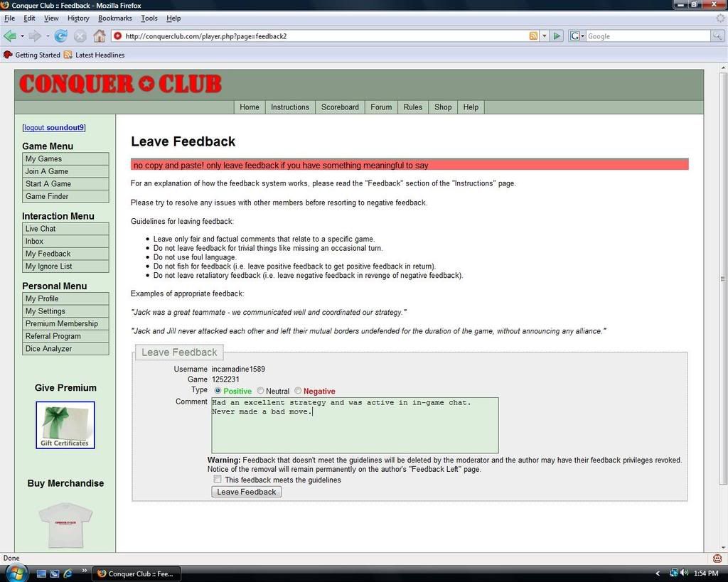Click the Home icon in toolbar
Viewport: 728px width, 582px height.
[x=100, y=36]
